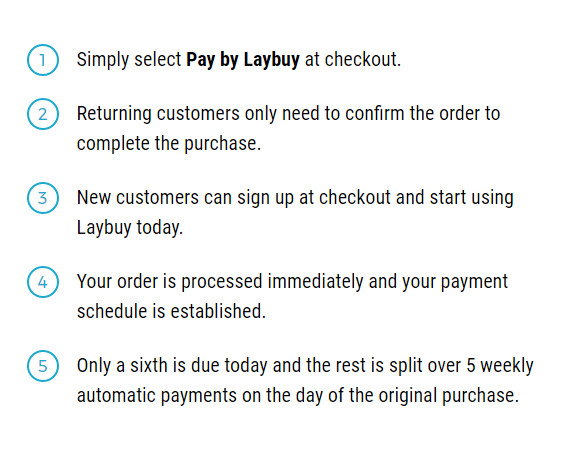Click 'automatic payments on the day' line

click(298, 396)
